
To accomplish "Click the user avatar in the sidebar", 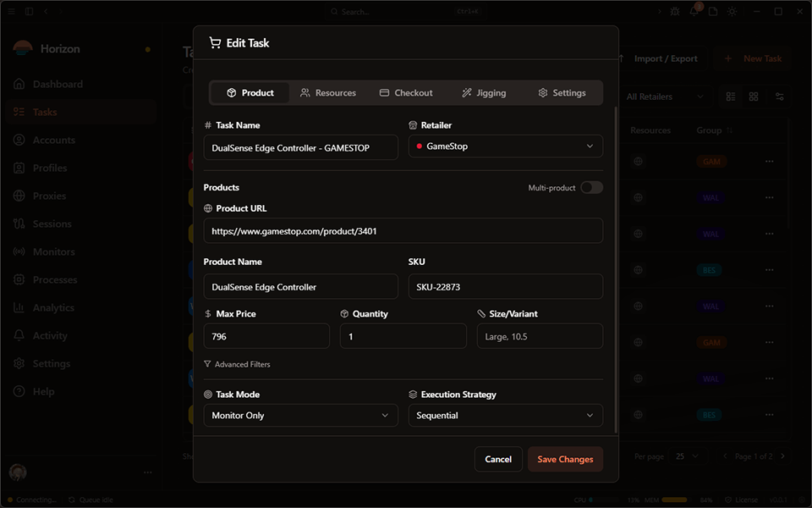I will [x=18, y=472].
